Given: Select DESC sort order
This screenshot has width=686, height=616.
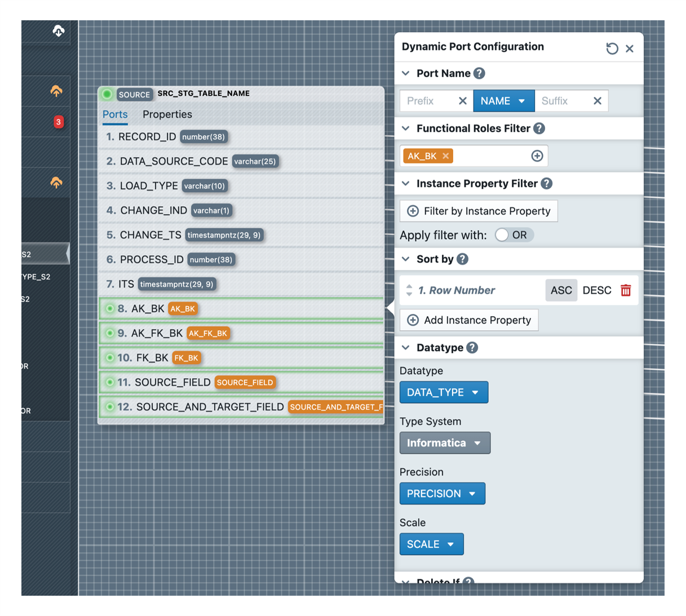Looking at the screenshot, I should (x=596, y=290).
